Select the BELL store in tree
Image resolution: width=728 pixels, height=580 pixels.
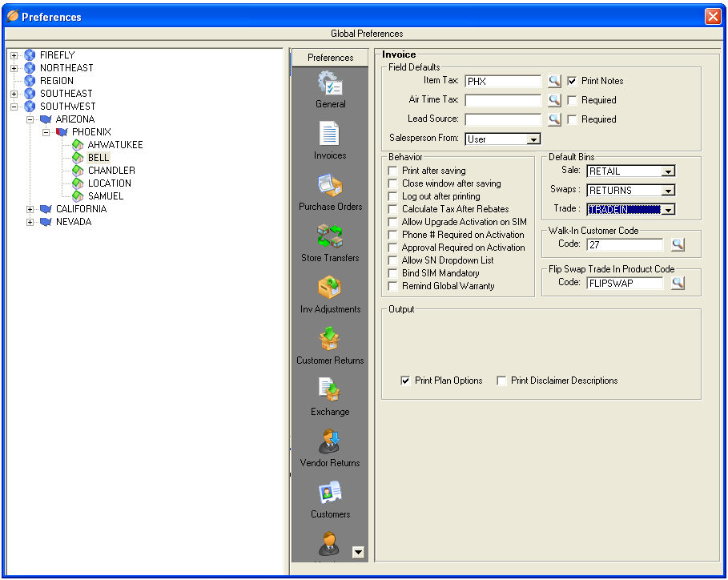[99, 158]
